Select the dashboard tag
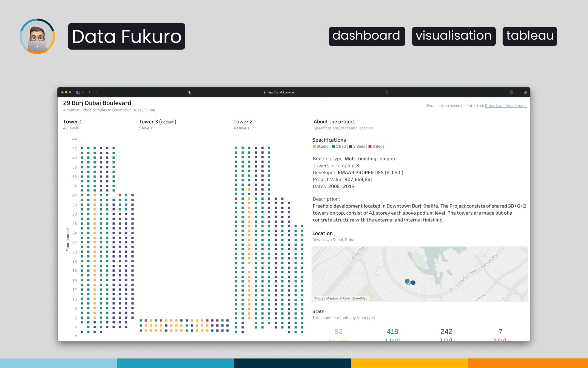 (x=367, y=36)
